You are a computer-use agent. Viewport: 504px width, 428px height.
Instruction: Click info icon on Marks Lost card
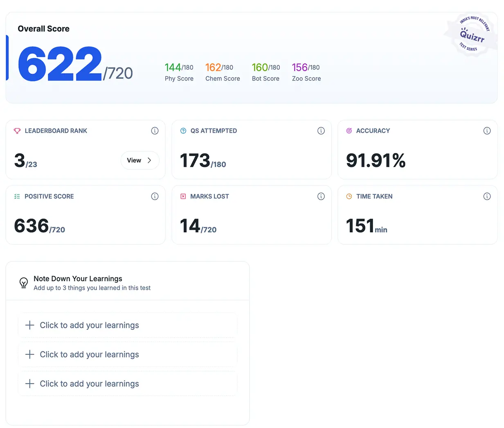321,196
